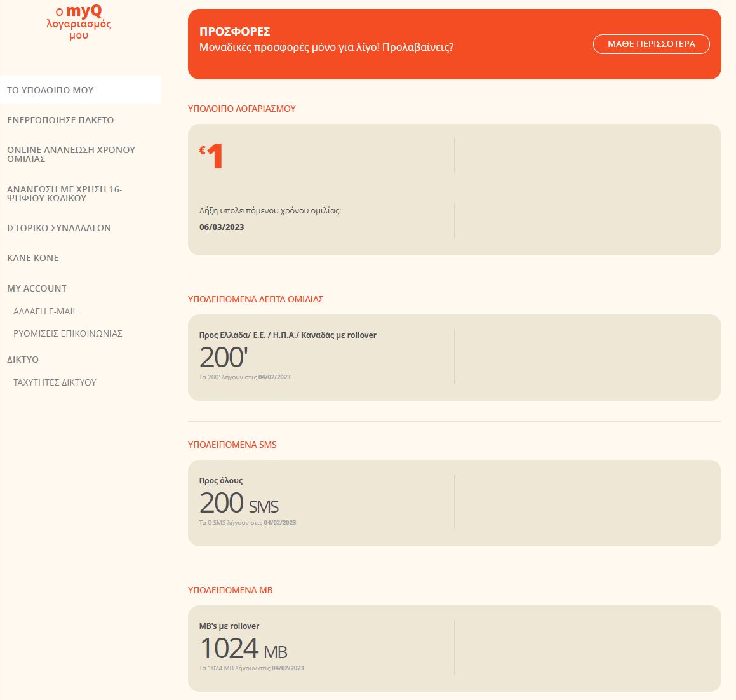Viewport: 736px width, 700px height.
Task: Select ΕΝΕΡΓΟΠΟΙΗΣΕ ΠΑΚΕΤΟ in sidebar
Action: (60, 120)
